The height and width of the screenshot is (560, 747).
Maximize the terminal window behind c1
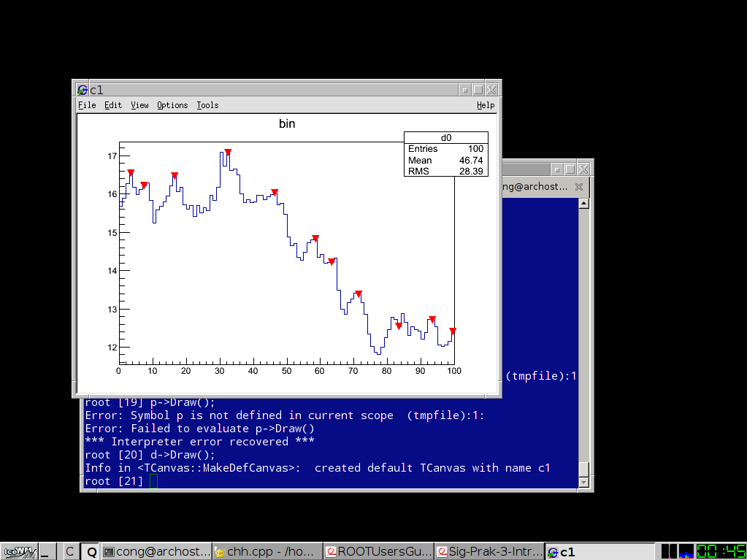click(x=570, y=169)
